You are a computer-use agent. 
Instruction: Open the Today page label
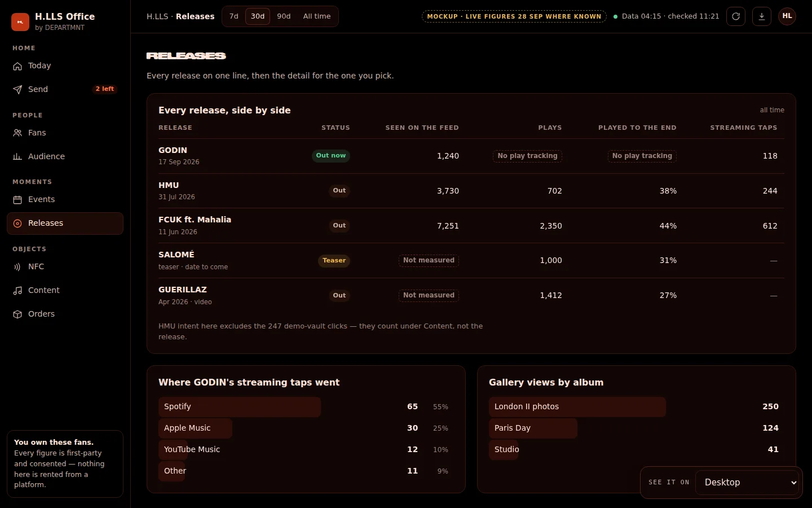point(39,66)
